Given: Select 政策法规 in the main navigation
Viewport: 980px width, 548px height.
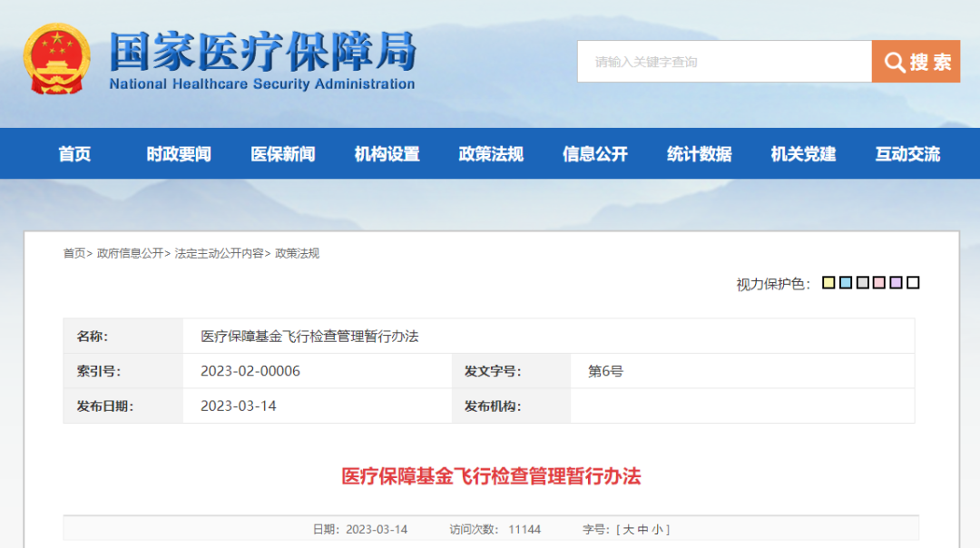Looking at the screenshot, I should 491,154.
